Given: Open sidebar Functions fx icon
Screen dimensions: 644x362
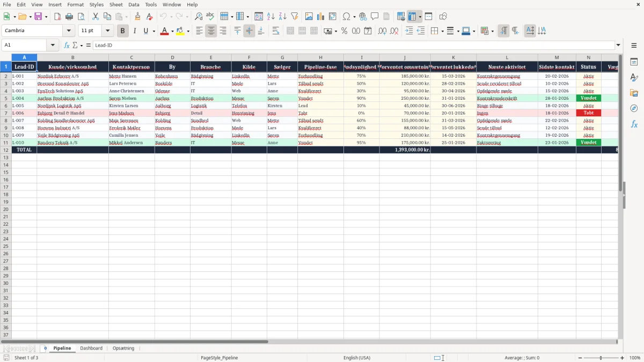Looking at the screenshot, I should [x=634, y=124].
